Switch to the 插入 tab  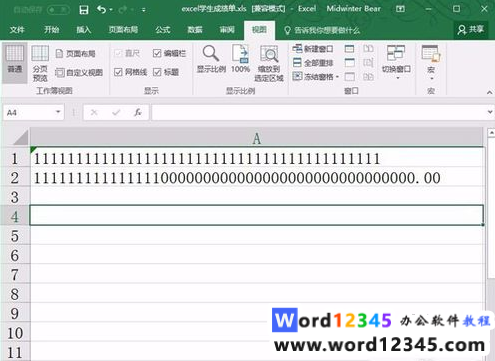click(x=83, y=30)
